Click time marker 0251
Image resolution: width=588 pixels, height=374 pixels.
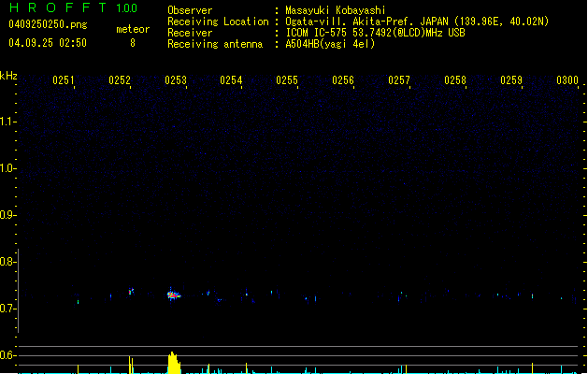coord(63,80)
